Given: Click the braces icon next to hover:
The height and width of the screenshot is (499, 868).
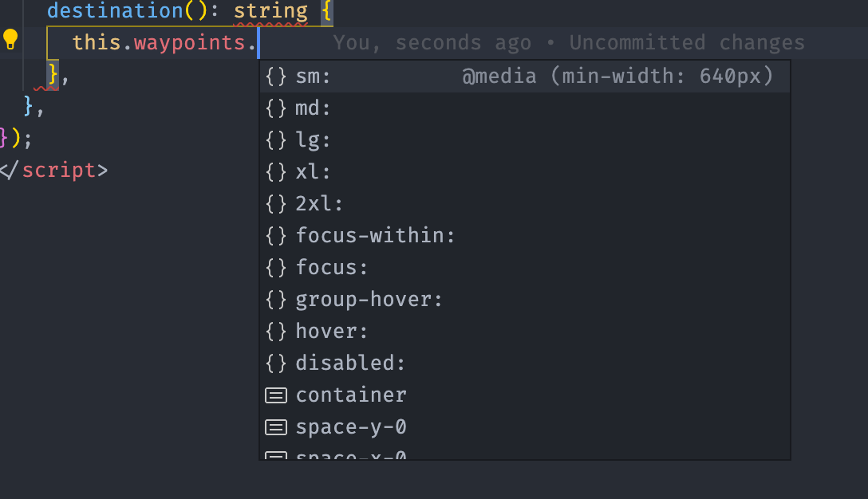Looking at the screenshot, I should (x=276, y=332).
